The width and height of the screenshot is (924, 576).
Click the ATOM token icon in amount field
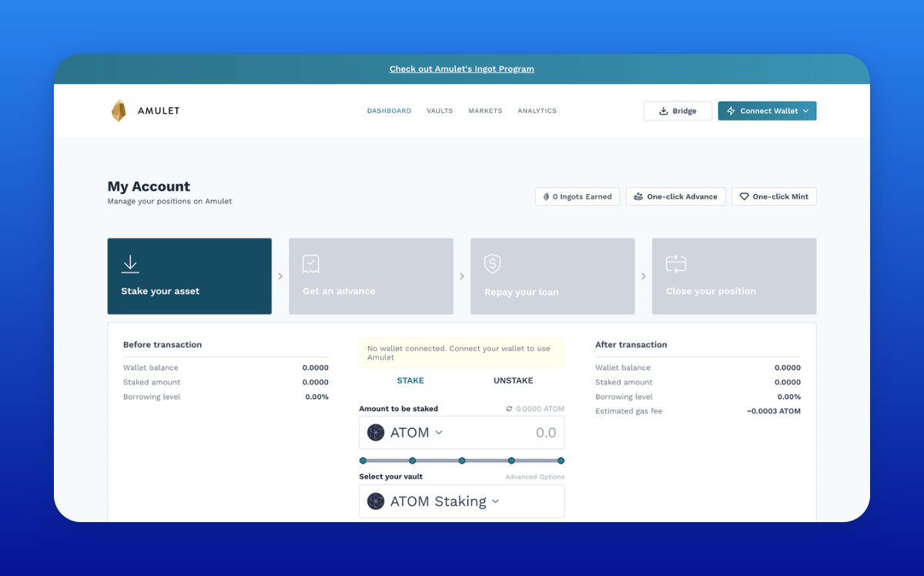[x=376, y=433]
